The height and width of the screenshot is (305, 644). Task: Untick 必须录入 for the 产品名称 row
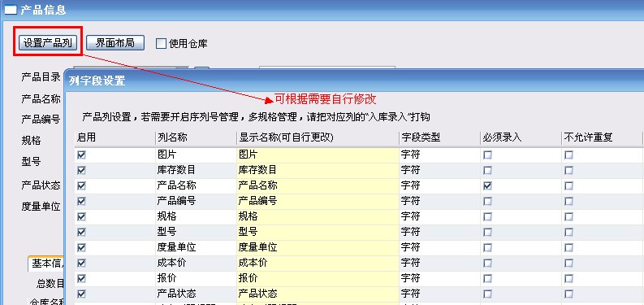pos(487,185)
